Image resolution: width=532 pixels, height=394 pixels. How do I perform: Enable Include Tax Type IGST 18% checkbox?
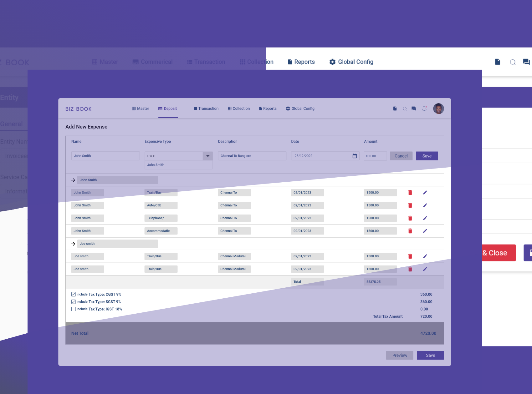[x=74, y=309]
